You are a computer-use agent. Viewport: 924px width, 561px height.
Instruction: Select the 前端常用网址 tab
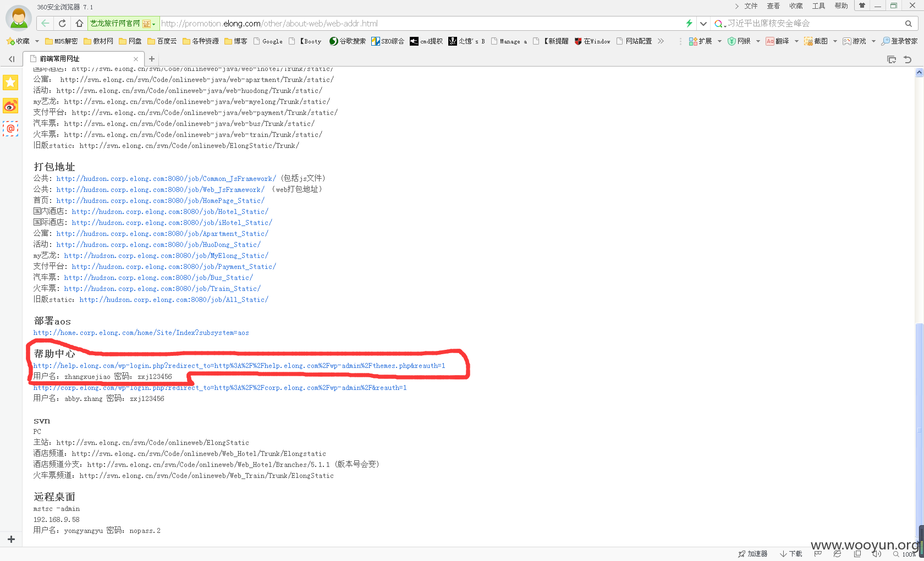click(82, 59)
